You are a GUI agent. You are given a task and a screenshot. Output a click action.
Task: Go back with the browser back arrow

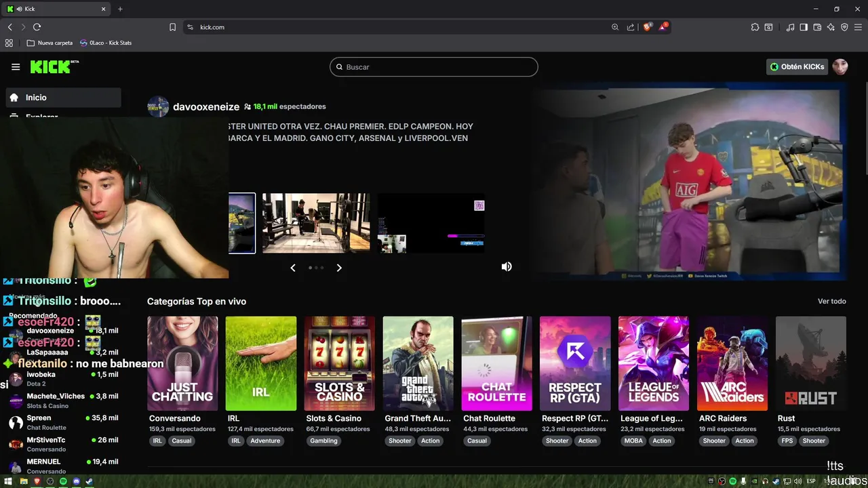point(10,27)
